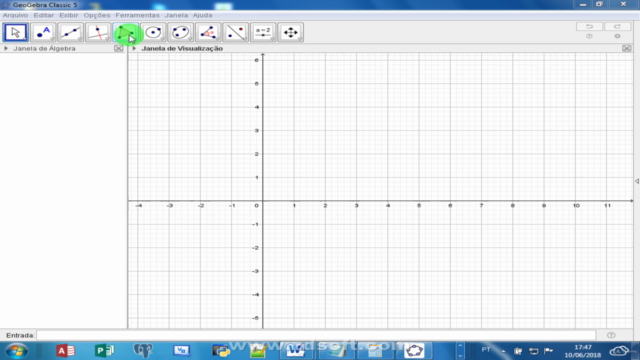Viewport: 640px width, 360px height.
Task: Open settings gear icon under Redo
Action: click(618, 36)
